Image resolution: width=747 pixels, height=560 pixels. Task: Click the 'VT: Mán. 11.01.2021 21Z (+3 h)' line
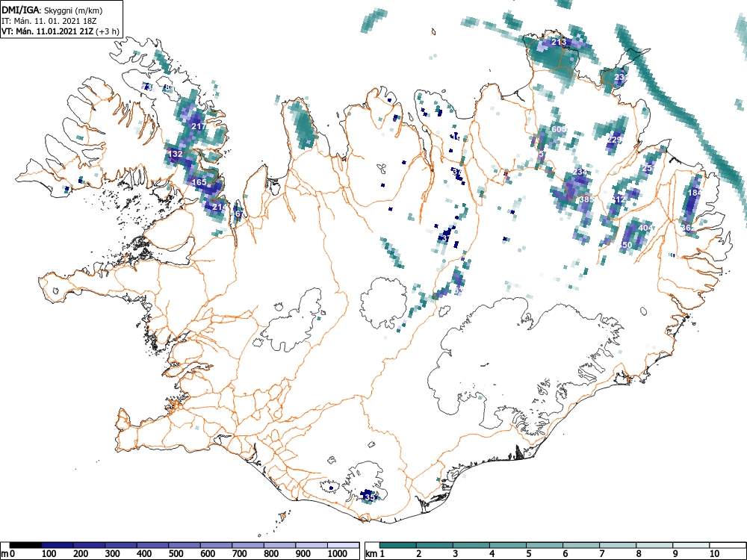[60, 31]
